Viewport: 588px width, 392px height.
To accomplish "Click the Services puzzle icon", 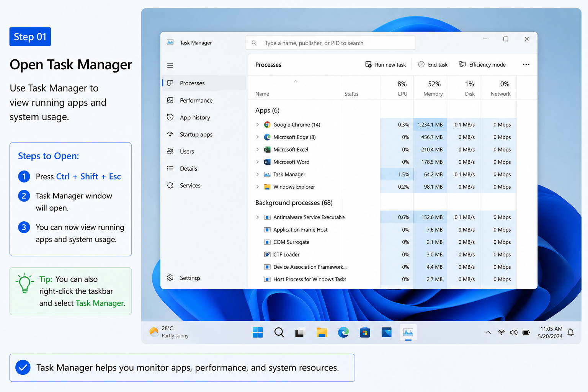I will pos(170,185).
